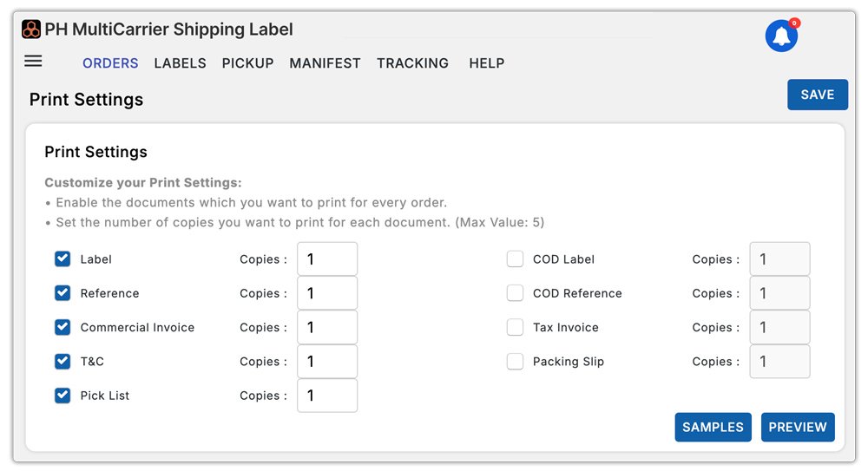Open the HELP menu

(x=487, y=63)
